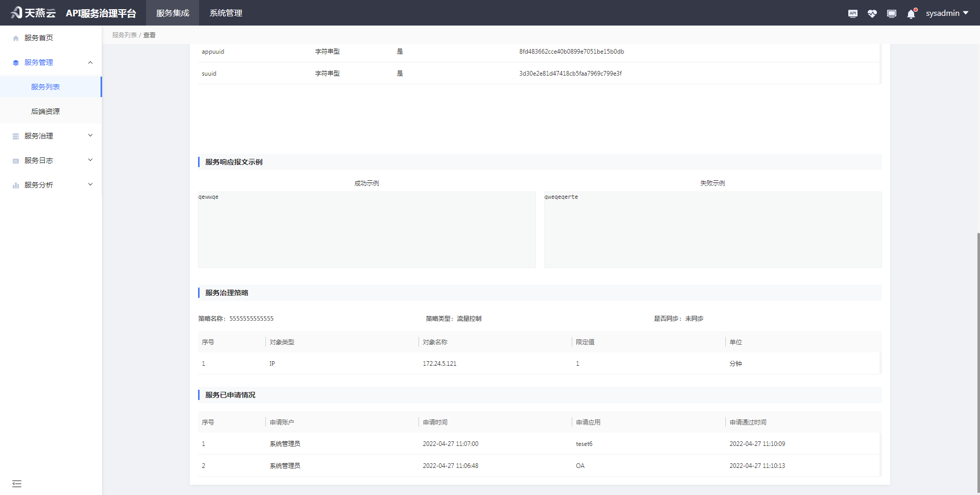Click the 服务首页 home icon

click(15, 37)
